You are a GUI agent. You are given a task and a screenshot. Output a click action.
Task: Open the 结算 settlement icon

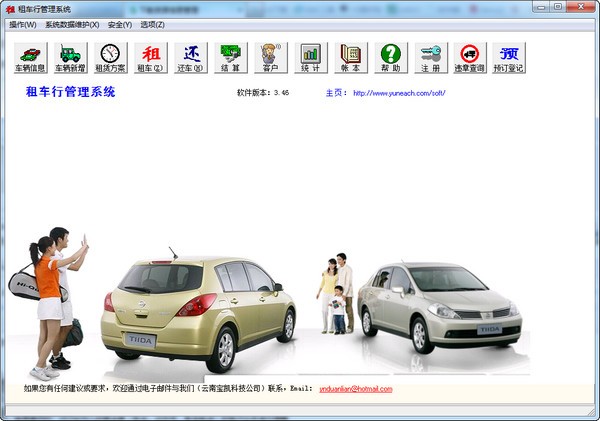point(232,58)
